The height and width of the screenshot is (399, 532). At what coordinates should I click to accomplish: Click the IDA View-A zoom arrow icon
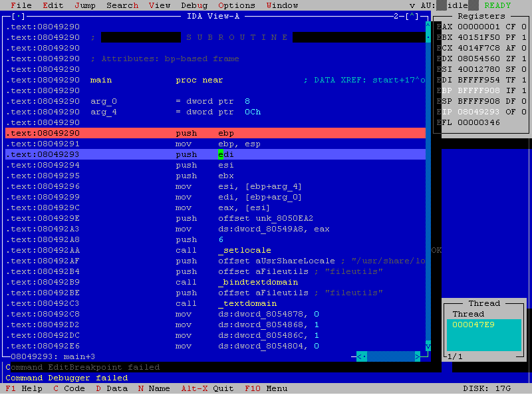click(412, 15)
